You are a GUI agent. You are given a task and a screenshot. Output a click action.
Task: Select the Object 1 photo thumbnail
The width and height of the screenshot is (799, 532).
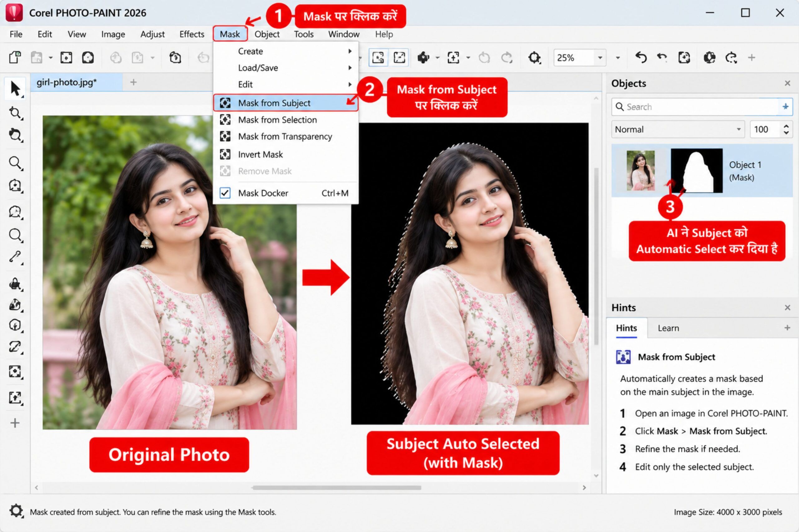click(640, 170)
